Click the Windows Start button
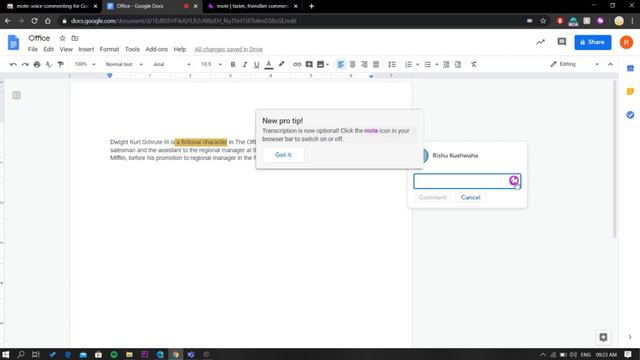The height and width of the screenshot is (360, 640). tap(6, 354)
